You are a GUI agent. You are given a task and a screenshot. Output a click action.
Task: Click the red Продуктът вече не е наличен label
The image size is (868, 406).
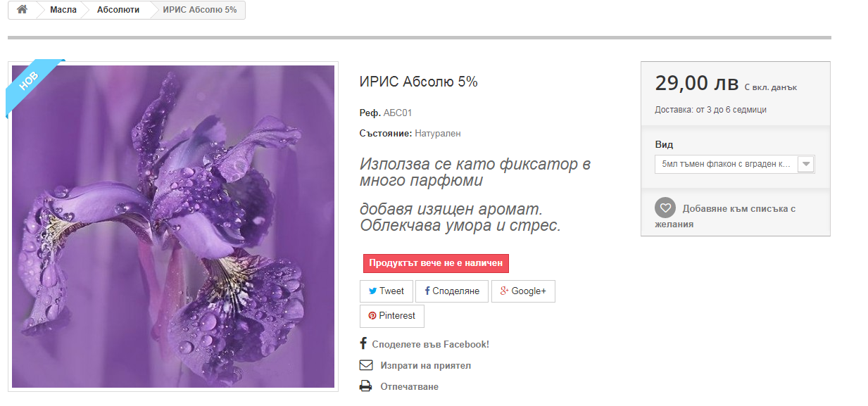coord(436,263)
